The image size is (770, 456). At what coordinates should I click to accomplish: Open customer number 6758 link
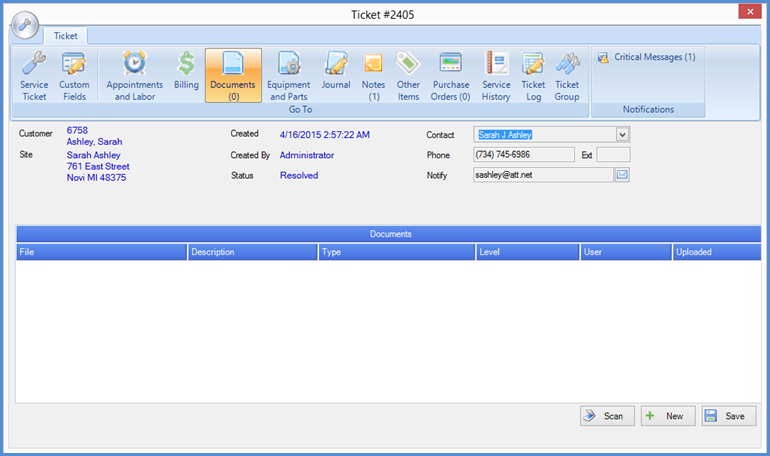[x=77, y=131]
